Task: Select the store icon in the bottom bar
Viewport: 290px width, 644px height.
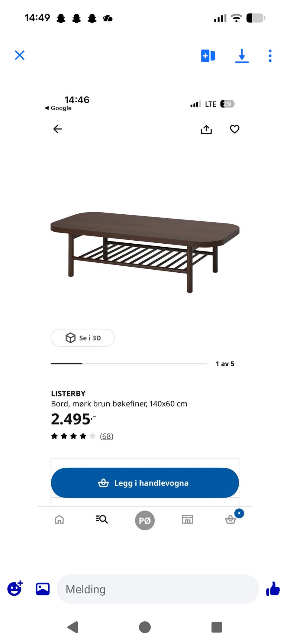Action: coord(188,519)
